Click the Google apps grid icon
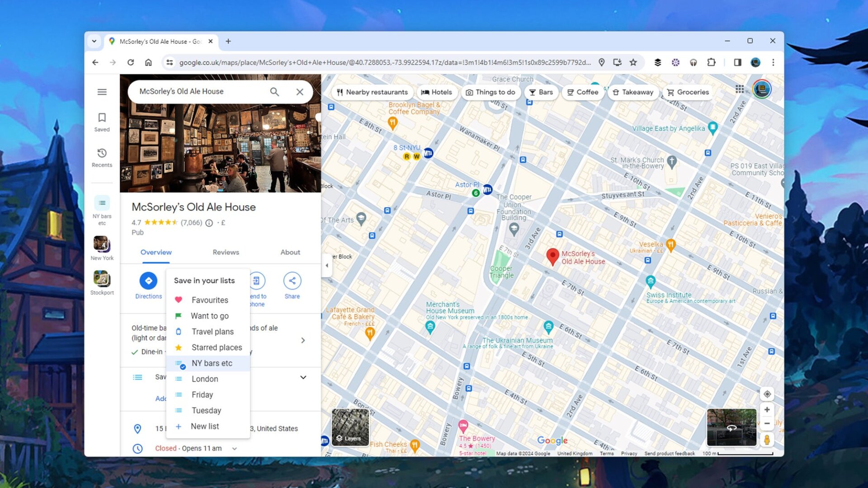The width and height of the screenshot is (868, 488). pos(740,89)
